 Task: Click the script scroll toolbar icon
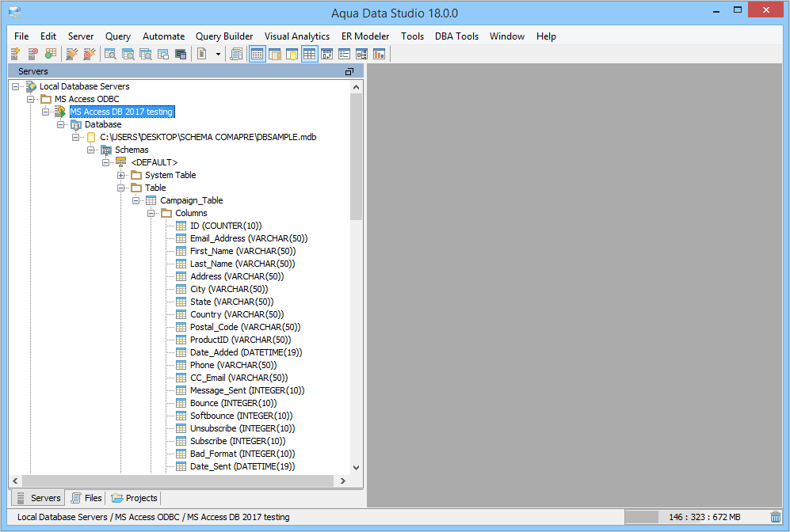coord(236,54)
